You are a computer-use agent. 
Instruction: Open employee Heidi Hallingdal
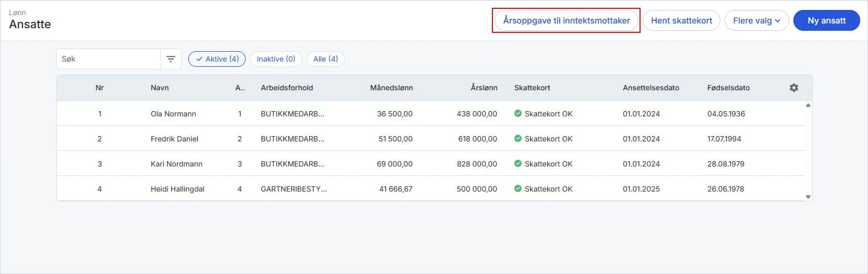coord(177,189)
